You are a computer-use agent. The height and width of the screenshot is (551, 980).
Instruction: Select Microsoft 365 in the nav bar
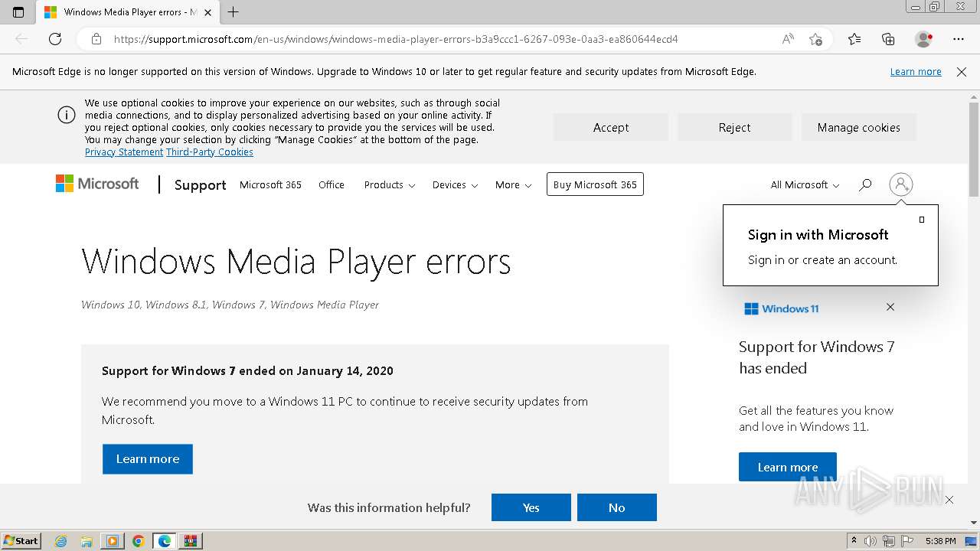pos(270,184)
